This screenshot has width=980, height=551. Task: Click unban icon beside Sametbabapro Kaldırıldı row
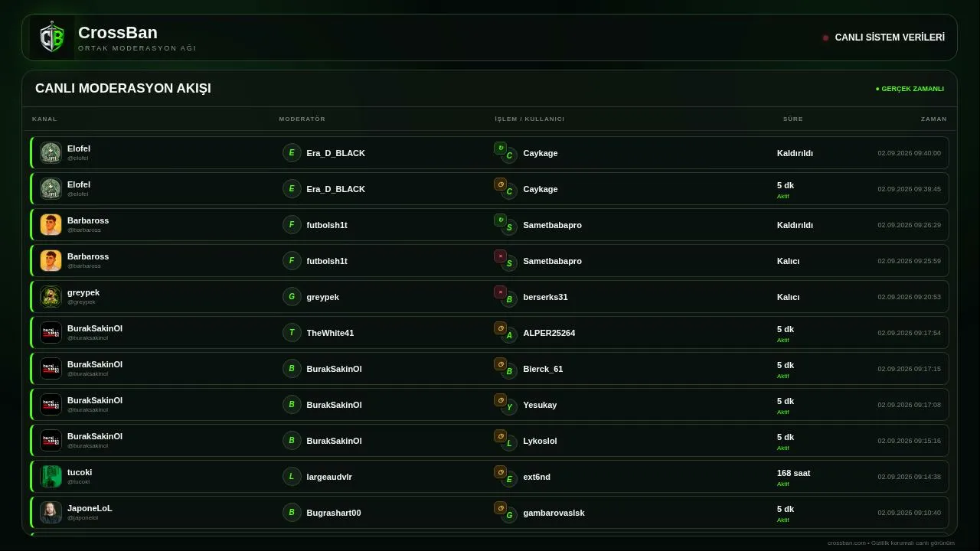500,220
